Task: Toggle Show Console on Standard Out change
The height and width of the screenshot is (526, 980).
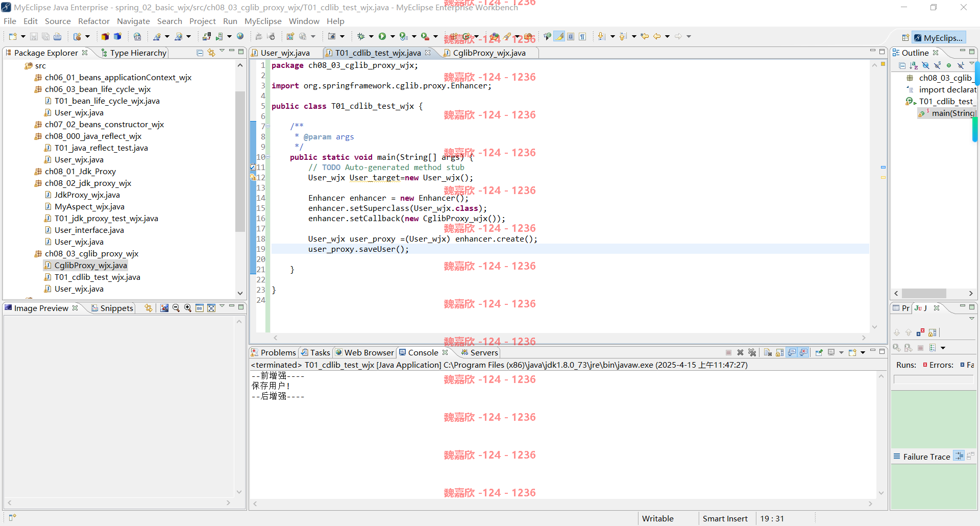Action: click(792, 352)
